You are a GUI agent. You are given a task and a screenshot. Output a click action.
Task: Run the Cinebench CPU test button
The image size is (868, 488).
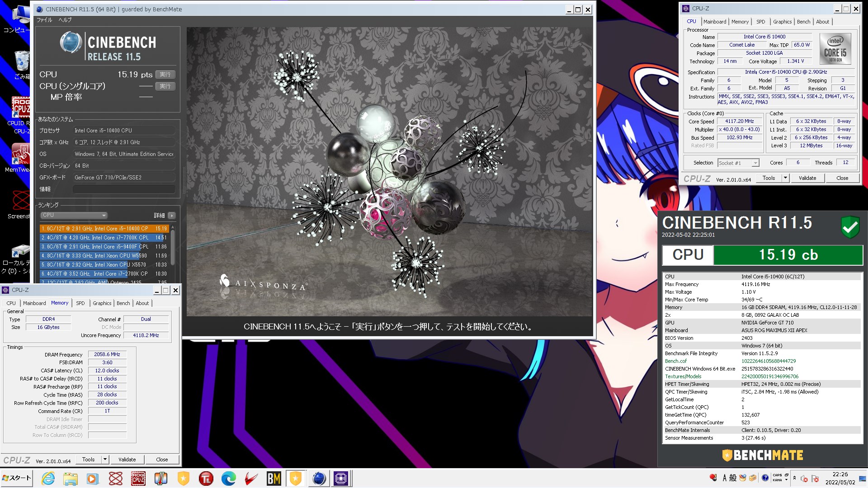coord(165,75)
